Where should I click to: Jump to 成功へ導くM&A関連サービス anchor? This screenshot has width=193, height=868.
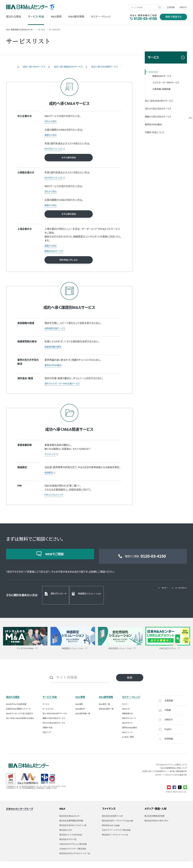104,67
